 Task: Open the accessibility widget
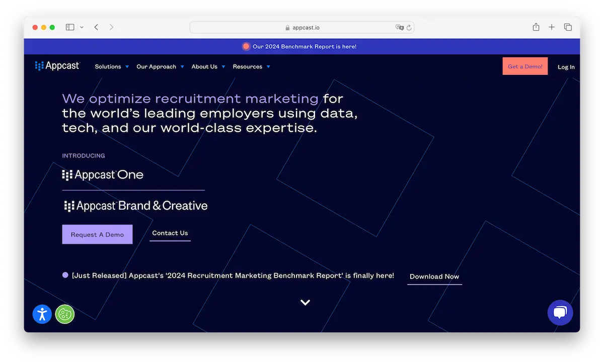click(x=42, y=314)
